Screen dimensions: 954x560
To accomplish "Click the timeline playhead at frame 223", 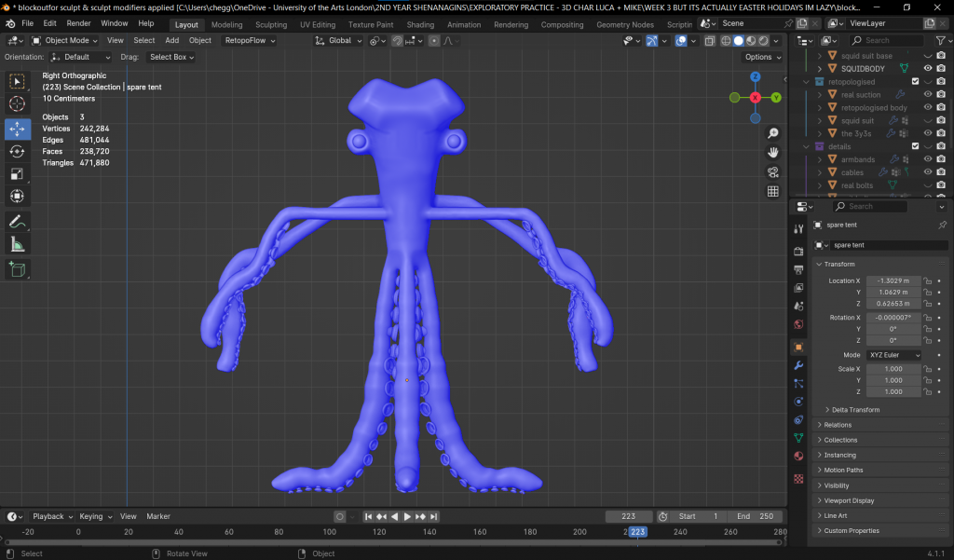I will pos(637,532).
